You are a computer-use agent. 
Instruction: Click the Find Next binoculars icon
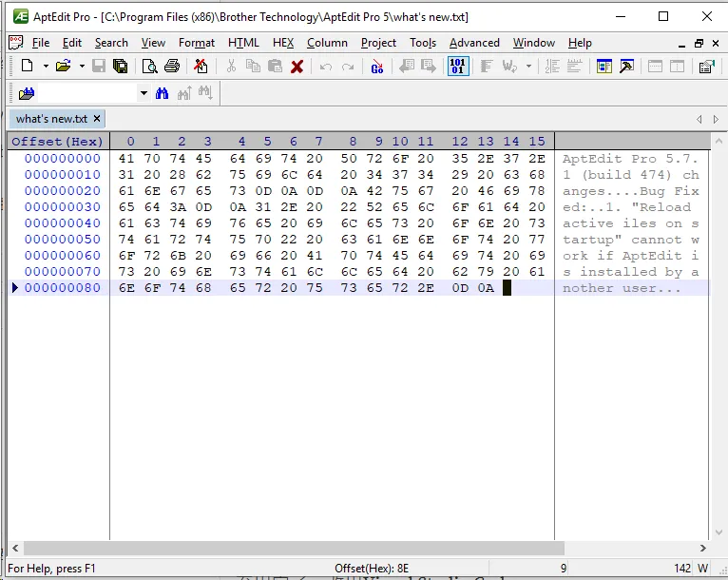click(x=205, y=93)
